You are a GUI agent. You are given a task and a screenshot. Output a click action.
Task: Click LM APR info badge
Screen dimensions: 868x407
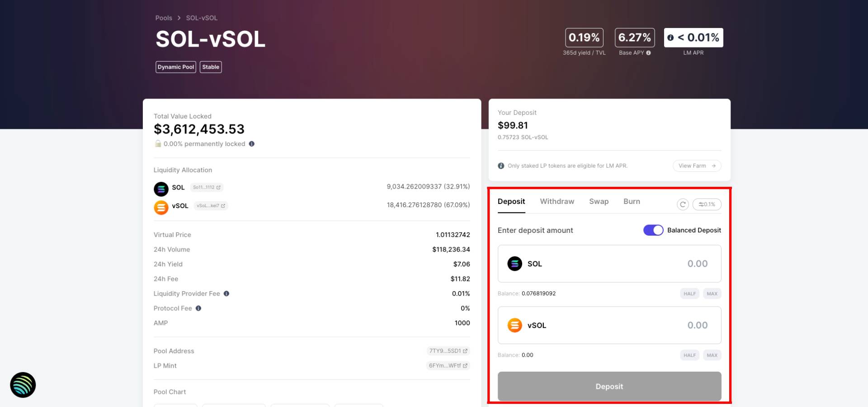pos(693,38)
